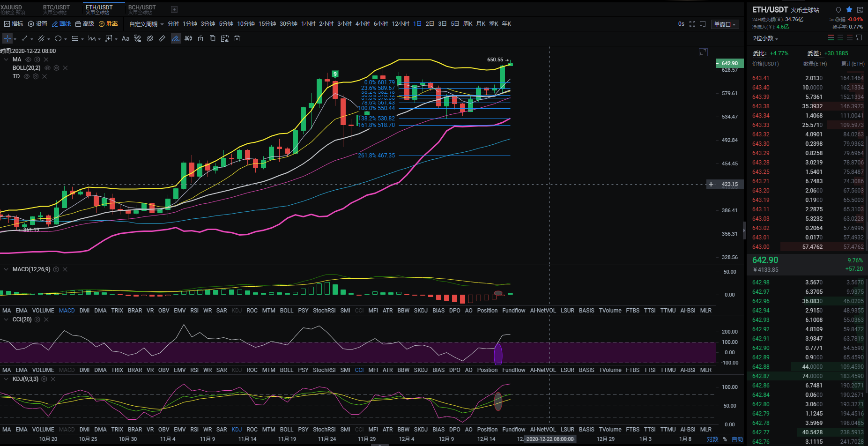868x446 pixels.
Task: Add a new symbol tab
Action: pos(174,9)
